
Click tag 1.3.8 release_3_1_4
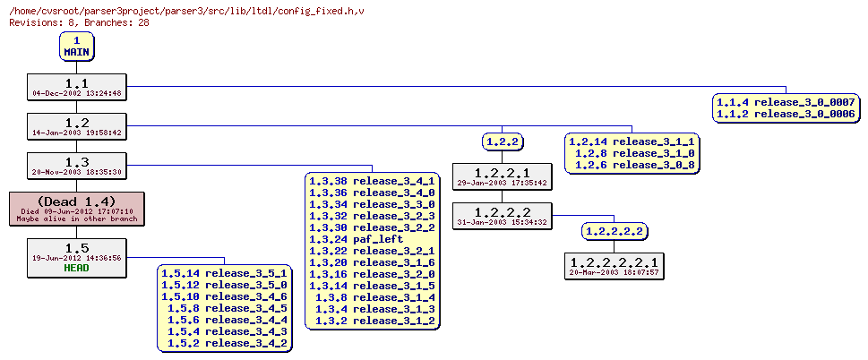pos(375,297)
